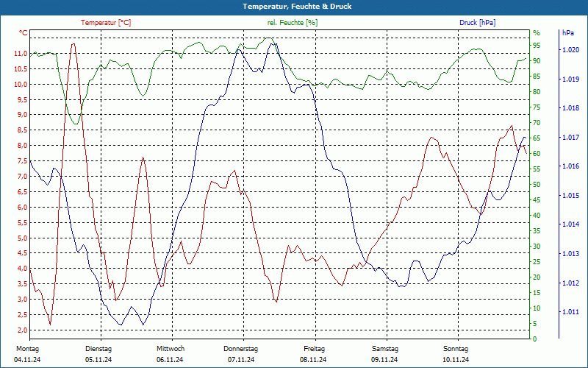Screen dimensions: 588x368
Task: Click the date 07.11.24
Action: (241, 360)
